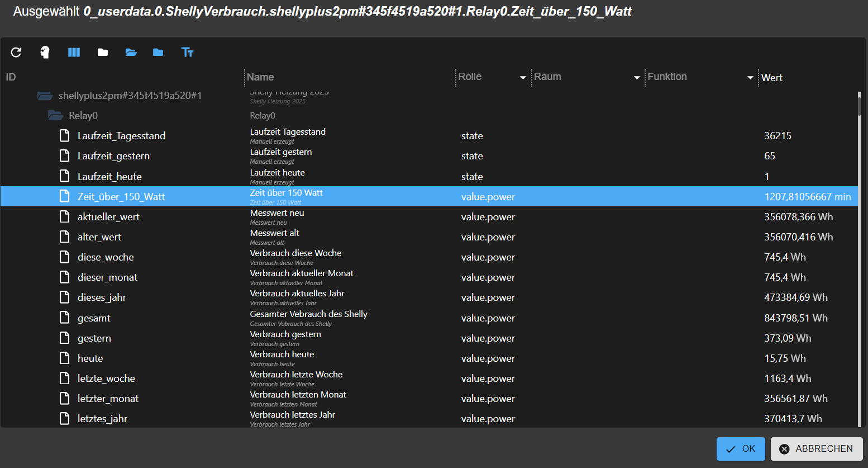
Task: Click the file icon of heute row
Action: (x=65, y=358)
